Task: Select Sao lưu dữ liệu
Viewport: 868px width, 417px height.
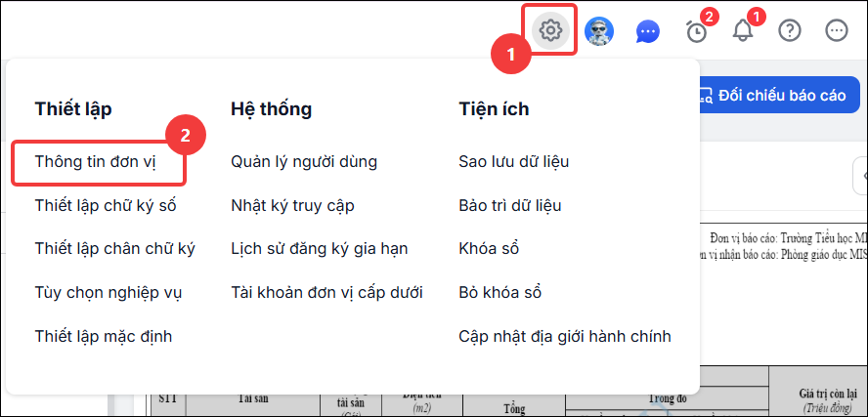Action: click(514, 162)
